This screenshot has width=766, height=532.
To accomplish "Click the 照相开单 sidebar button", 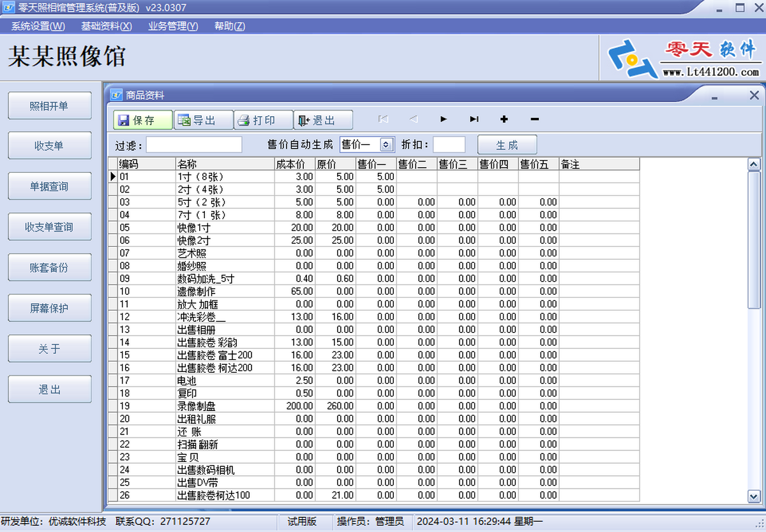I will pos(49,105).
